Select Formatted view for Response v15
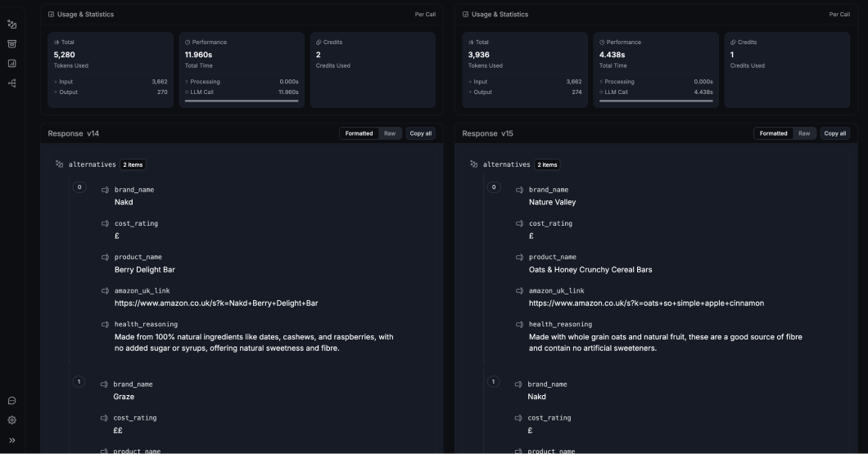Viewport: 868px width, 454px height. point(773,133)
